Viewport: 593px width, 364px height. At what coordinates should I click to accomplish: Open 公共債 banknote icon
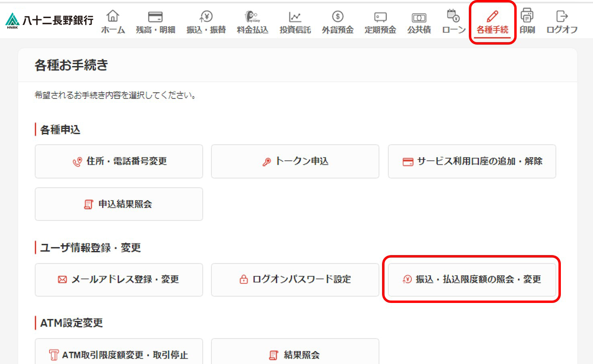coord(419,17)
